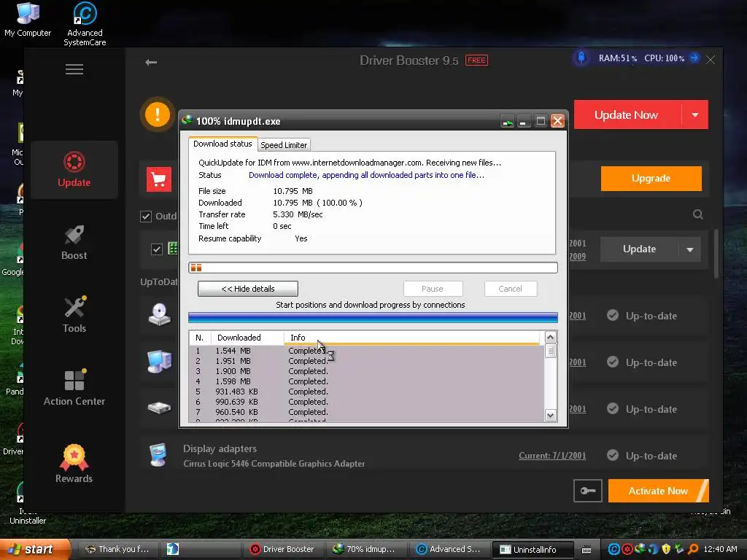Open the Boost rocket section

(74, 243)
